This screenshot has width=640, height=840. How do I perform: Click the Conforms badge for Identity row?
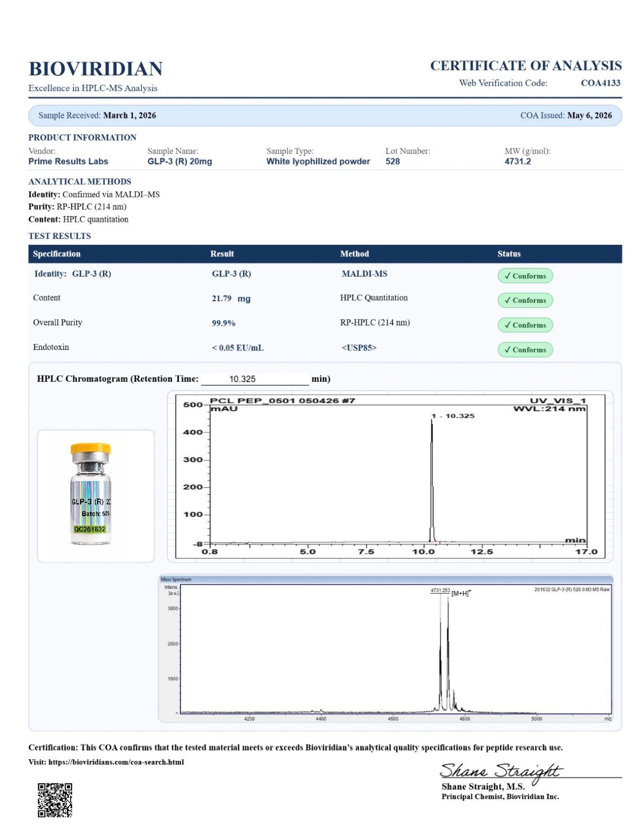pyautogui.click(x=525, y=276)
